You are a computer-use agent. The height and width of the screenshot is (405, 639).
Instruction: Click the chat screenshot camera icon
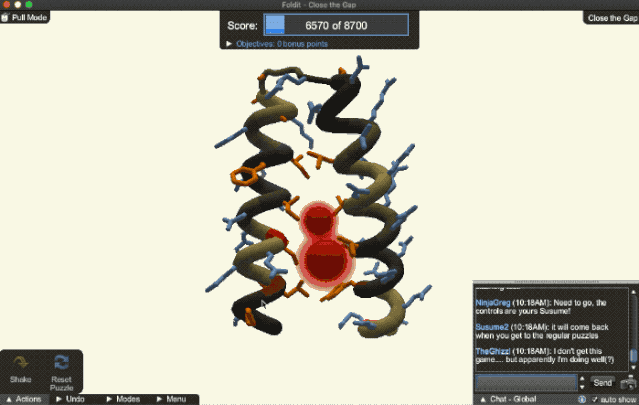click(x=628, y=383)
